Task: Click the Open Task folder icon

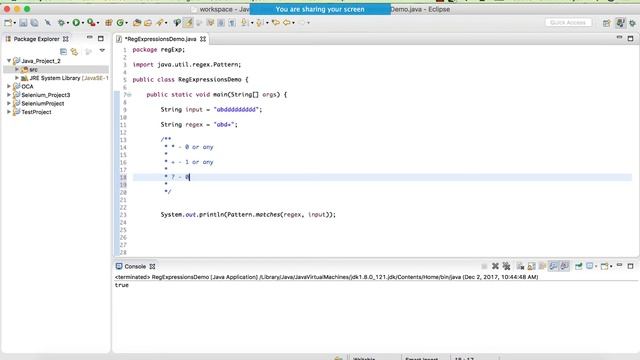Action: (148, 23)
